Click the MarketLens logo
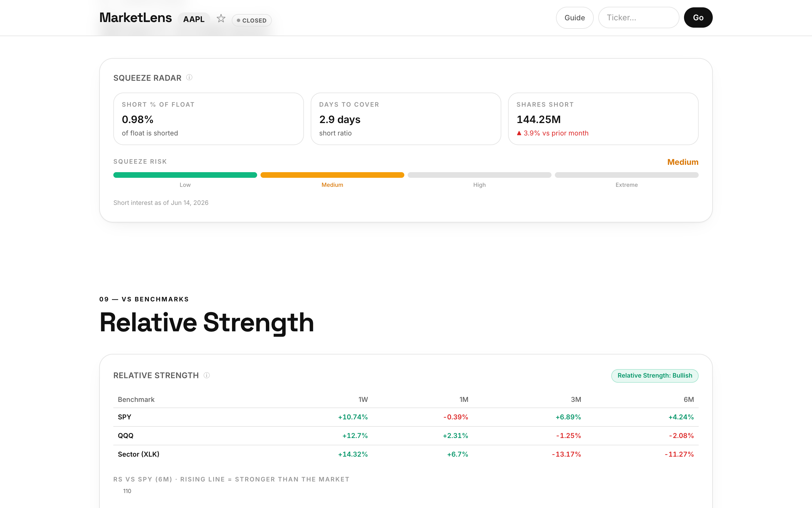The height and width of the screenshot is (508, 812). (136, 18)
